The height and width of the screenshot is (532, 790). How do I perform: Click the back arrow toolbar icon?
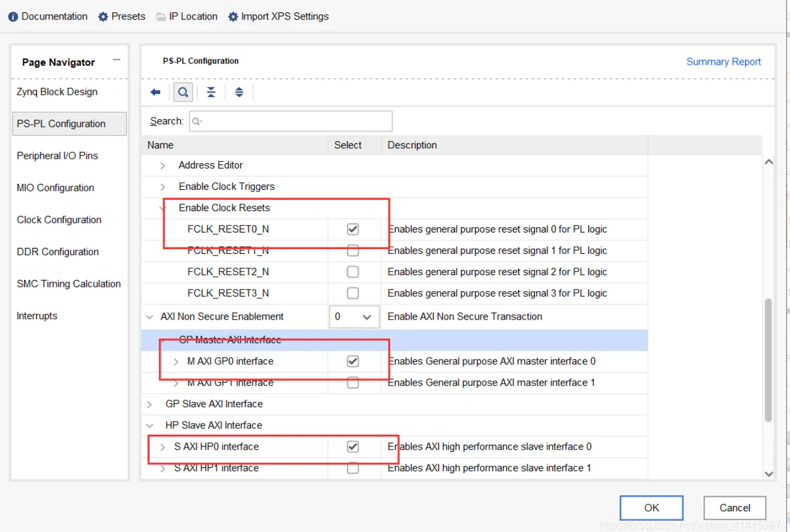155,92
